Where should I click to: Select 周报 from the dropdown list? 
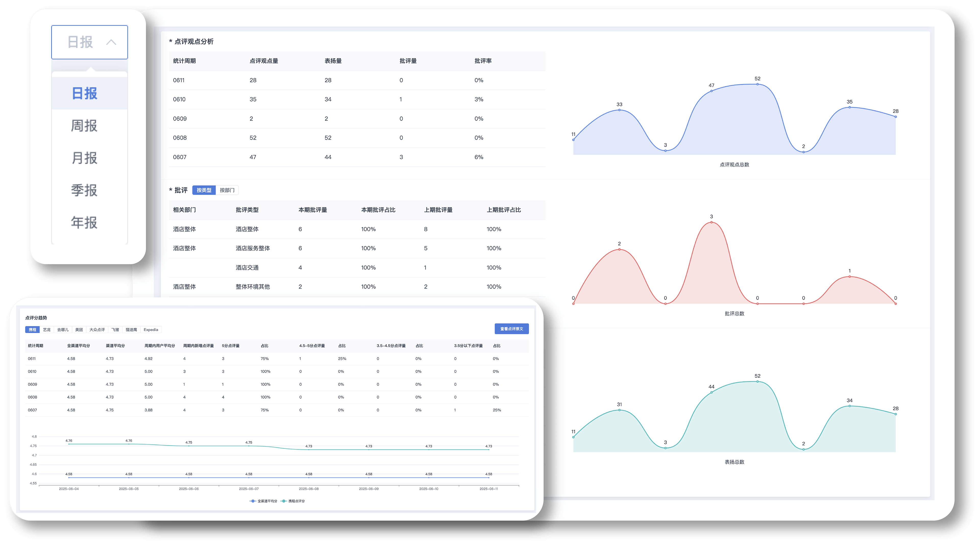click(x=84, y=126)
